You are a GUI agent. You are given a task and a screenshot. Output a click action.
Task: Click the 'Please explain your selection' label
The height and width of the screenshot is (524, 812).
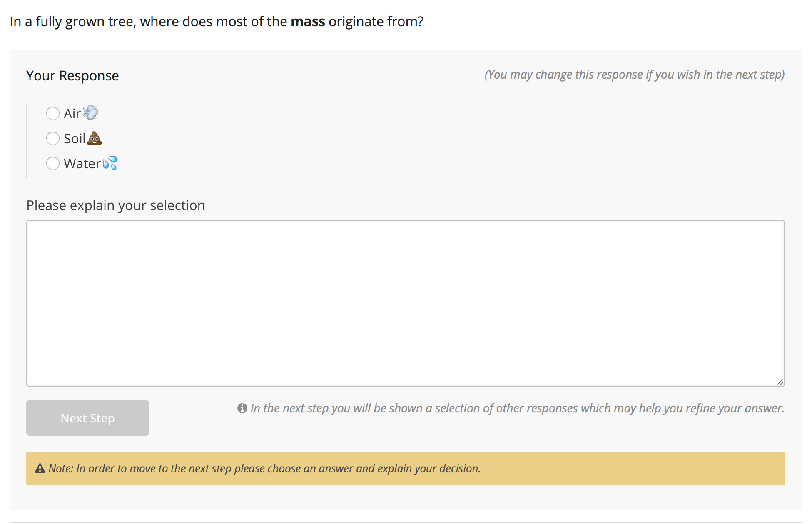coord(116,205)
